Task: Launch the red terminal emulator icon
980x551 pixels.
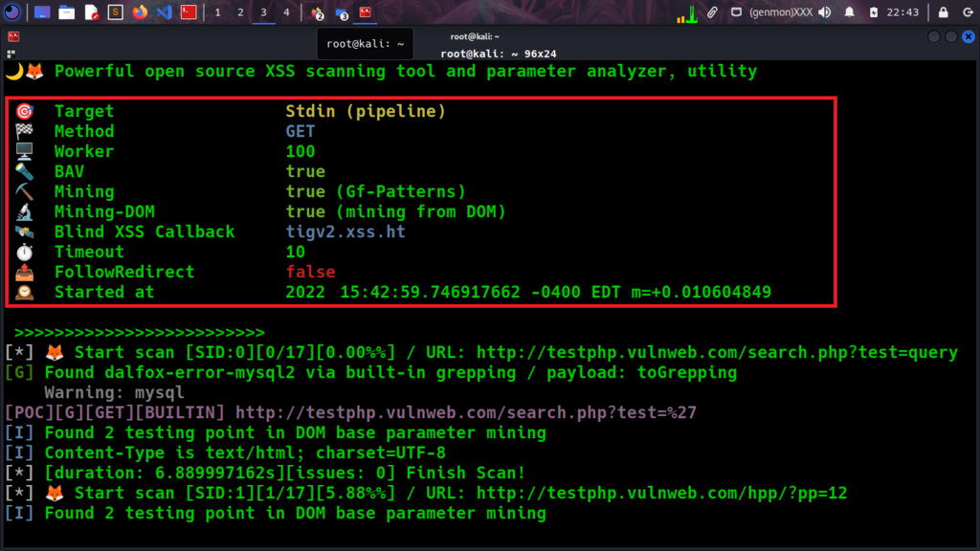Action: click(189, 12)
